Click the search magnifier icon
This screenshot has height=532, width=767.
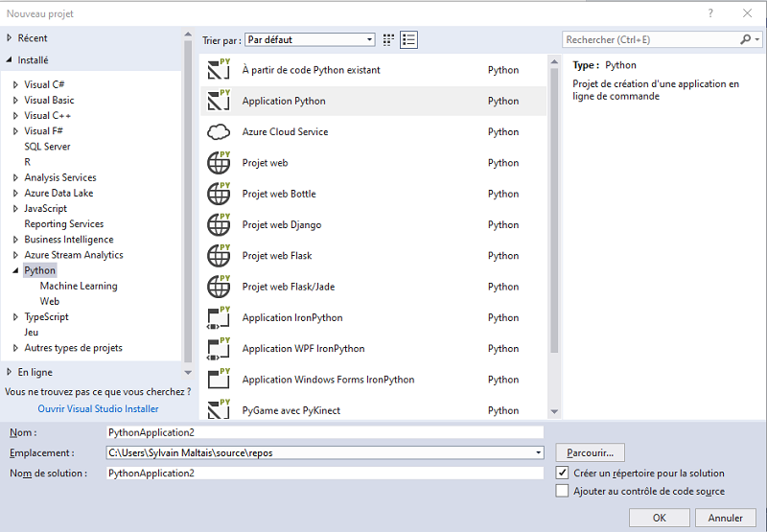(746, 39)
